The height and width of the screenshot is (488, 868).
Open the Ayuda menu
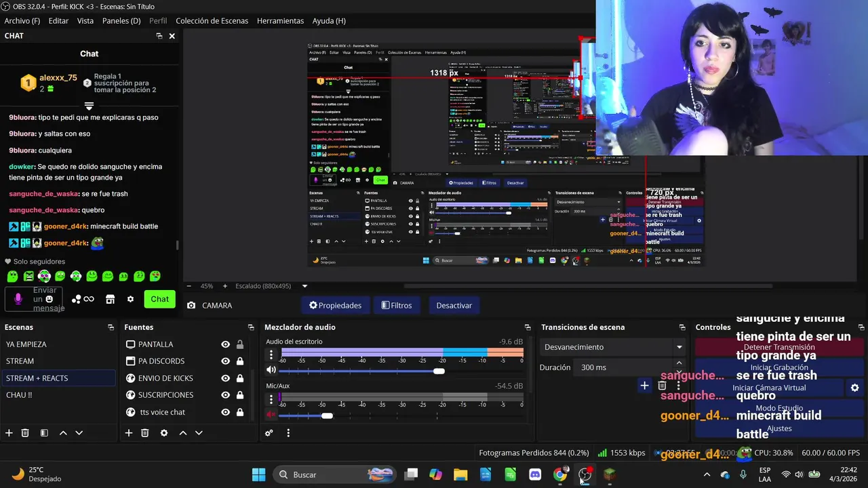coord(329,21)
